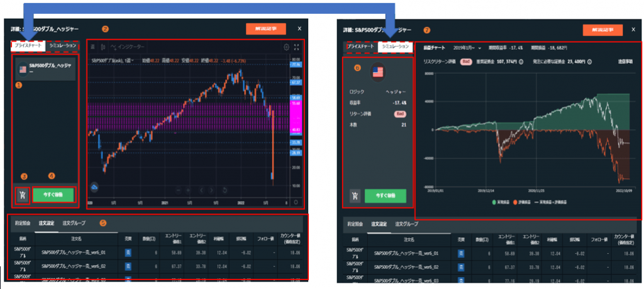Click the 収益率 value -17.4% in the side panel
644x289 pixels.
pyautogui.click(x=399, y=103)
